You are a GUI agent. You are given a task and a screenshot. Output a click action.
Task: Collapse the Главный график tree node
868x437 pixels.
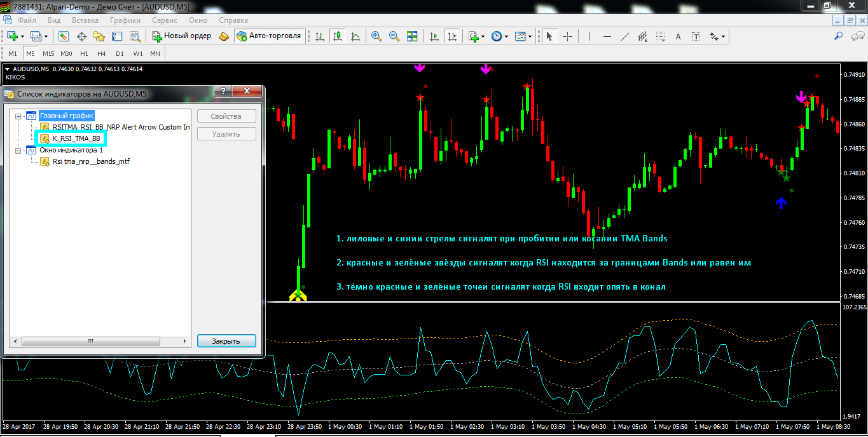(x=18, y=116)
